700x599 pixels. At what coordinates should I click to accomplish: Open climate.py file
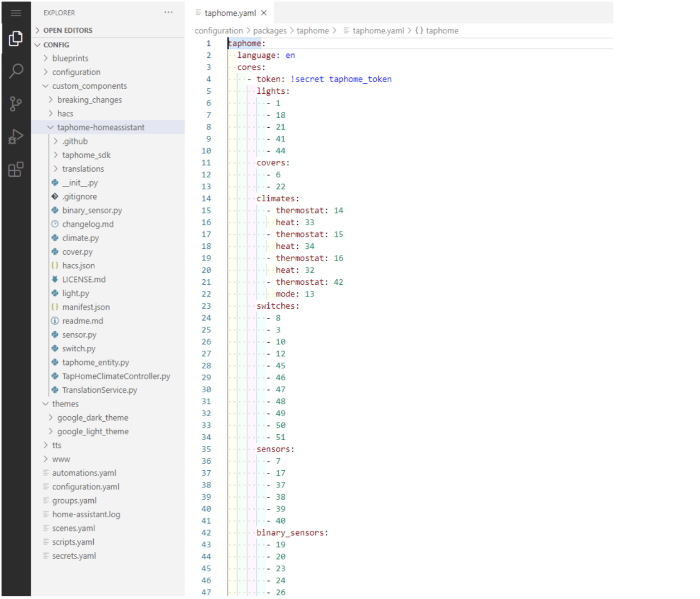point(80,238)
